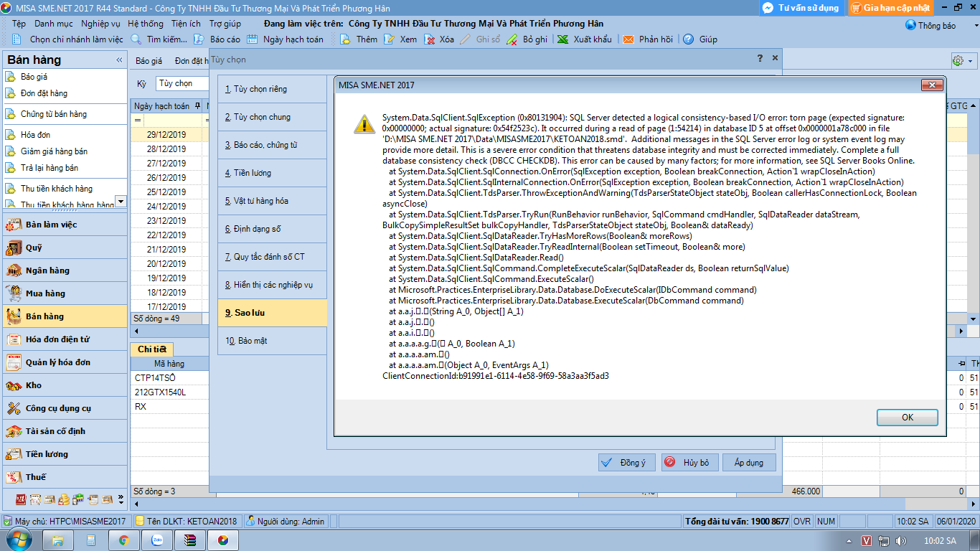The height and width of the screenshot is (551, 980).
Task: Click the Giúp help toolbar button
Action: (700, 39)
